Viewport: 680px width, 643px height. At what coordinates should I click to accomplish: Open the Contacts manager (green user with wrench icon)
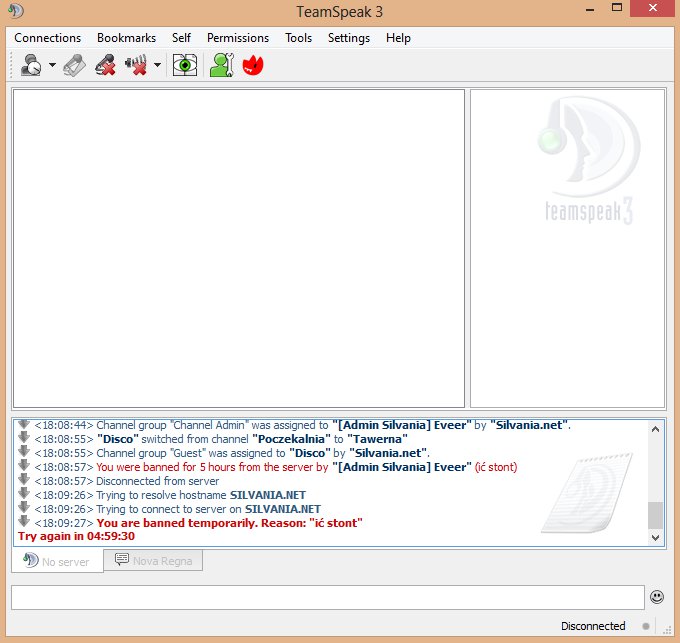[x=222, y=65]
